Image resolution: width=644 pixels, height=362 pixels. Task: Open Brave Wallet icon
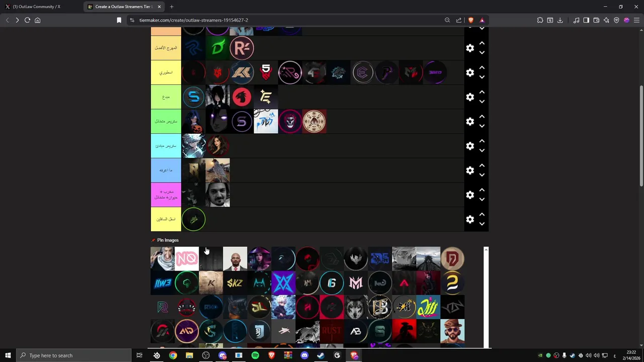[596, 20]
